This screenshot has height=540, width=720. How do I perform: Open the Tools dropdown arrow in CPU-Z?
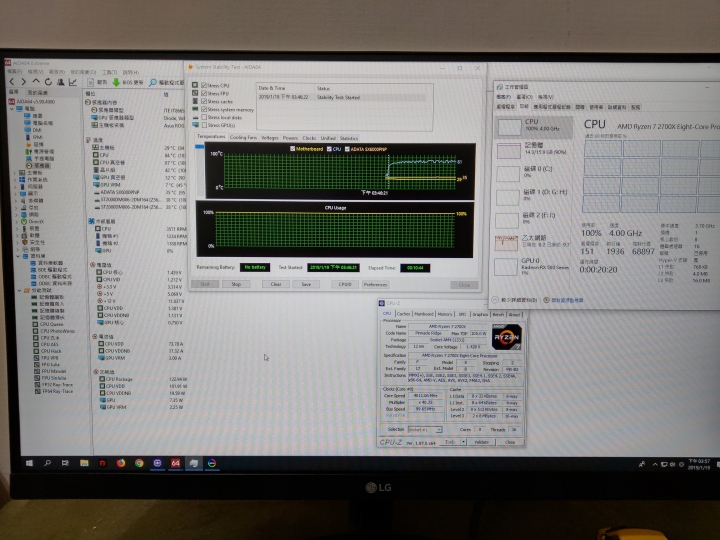tap(463, 442)
